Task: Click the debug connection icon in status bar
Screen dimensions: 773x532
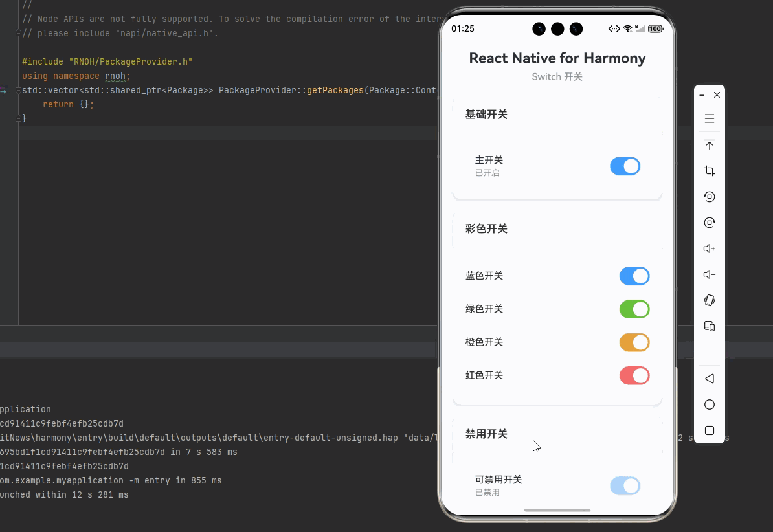Action: coord(614,28)
